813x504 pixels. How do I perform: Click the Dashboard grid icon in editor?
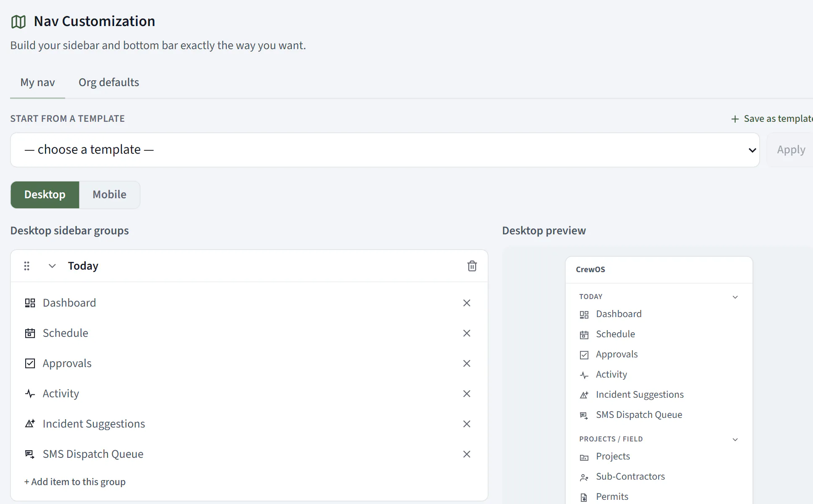pos(30,303)
